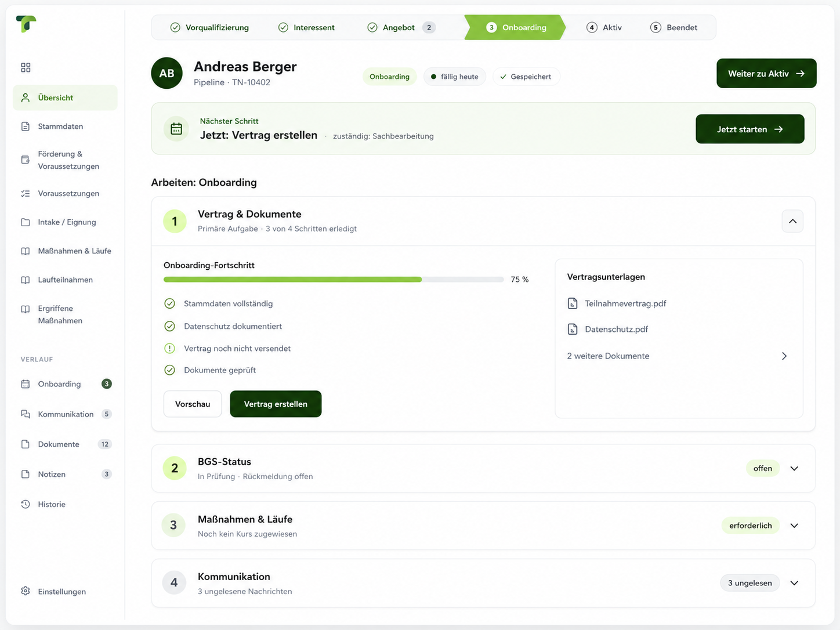This screenshot has width=840, height=630.
Task: Click the 'Pipeline · TN-10402' subtitle
Action: [x=232, y=82]
